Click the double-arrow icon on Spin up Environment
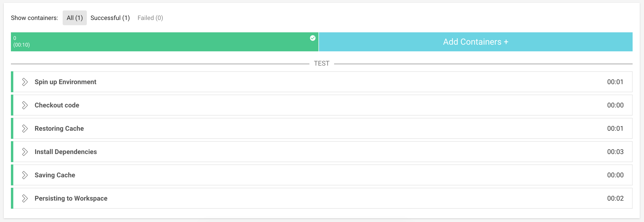644x222 pixels. (x=25, y=82)
